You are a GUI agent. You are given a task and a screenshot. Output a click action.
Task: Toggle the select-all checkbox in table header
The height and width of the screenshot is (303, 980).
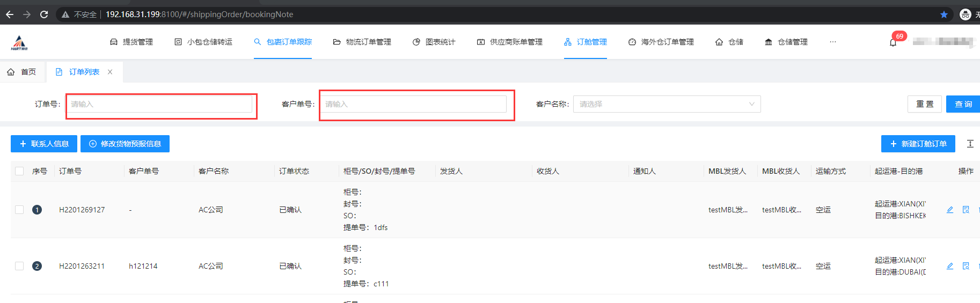[19, 171]
